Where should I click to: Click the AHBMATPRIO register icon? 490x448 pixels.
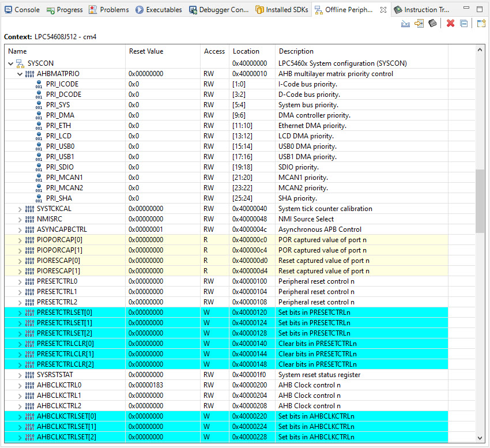click(x=30, y=74)
